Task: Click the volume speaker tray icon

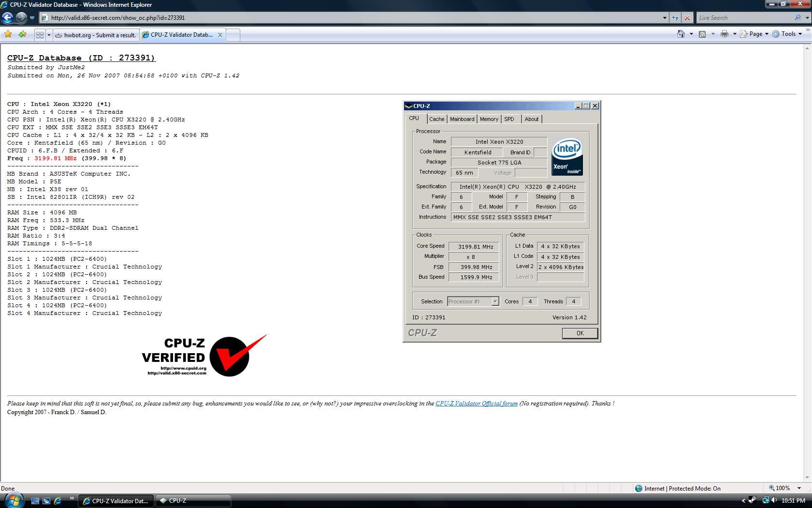Action: (774, 500)
